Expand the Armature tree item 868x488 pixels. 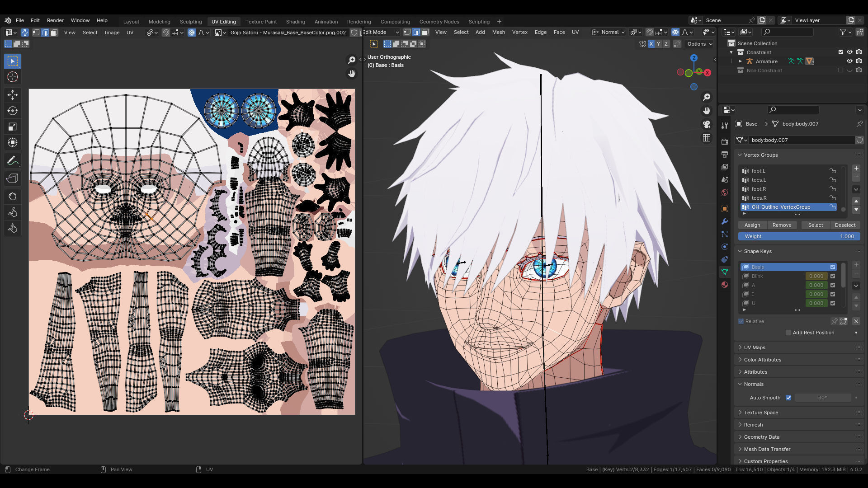pos(740,61)
